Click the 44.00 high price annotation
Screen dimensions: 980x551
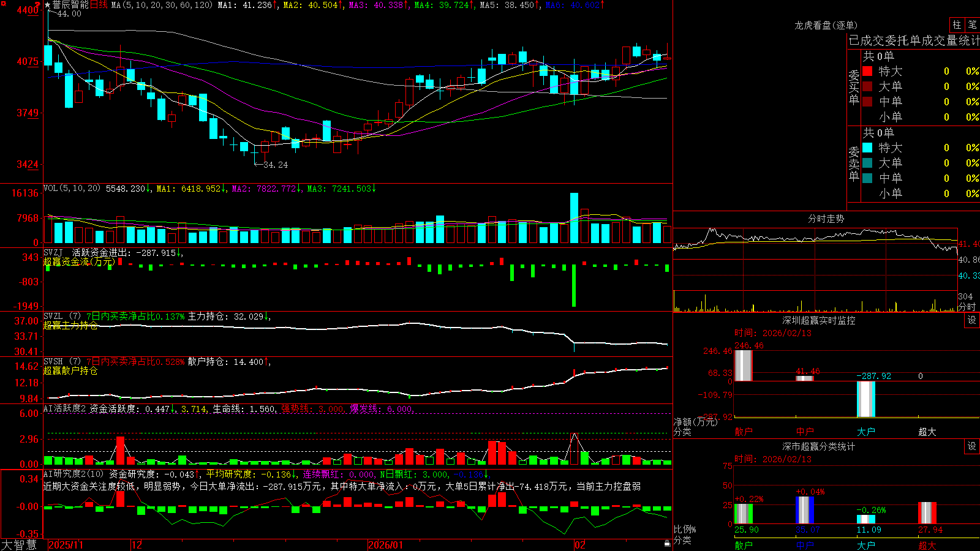tap(69, 13)
